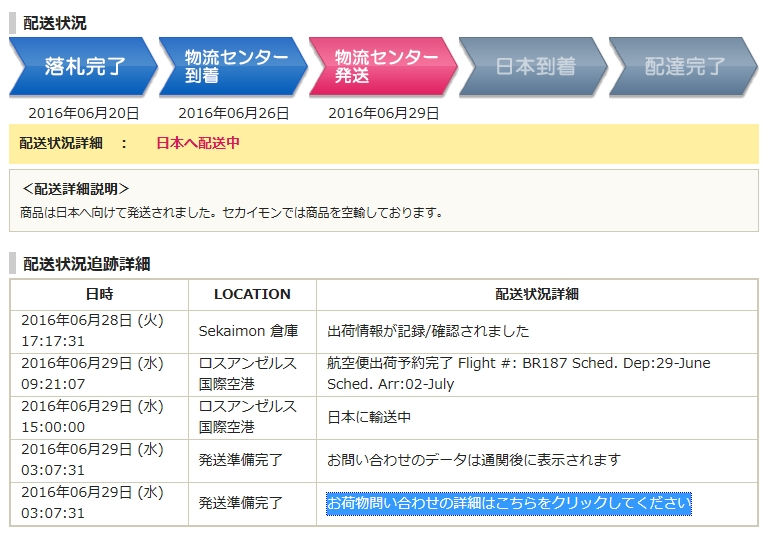Click the 商品は日本へ向けて発送されました description

click(x=232, y=212)
